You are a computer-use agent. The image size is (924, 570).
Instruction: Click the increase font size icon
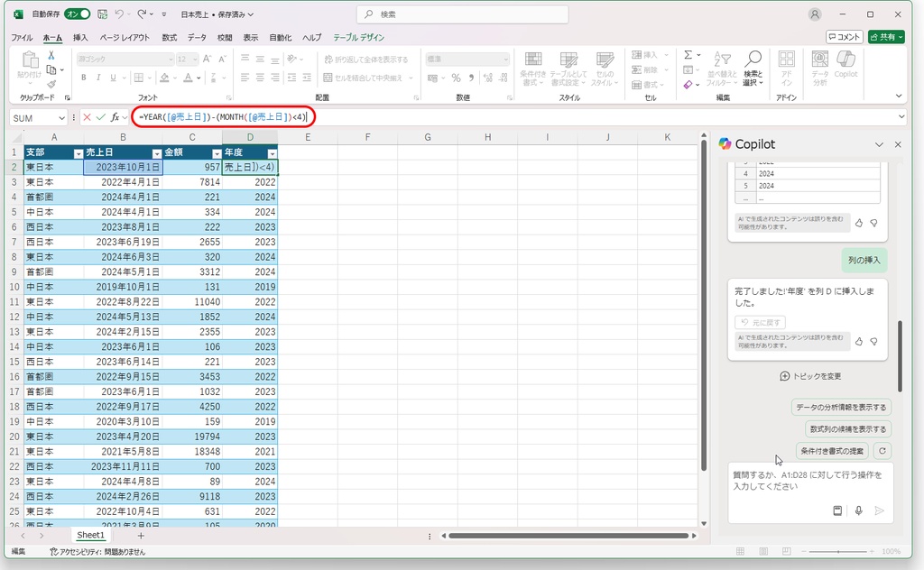click(x=207, y=59)
